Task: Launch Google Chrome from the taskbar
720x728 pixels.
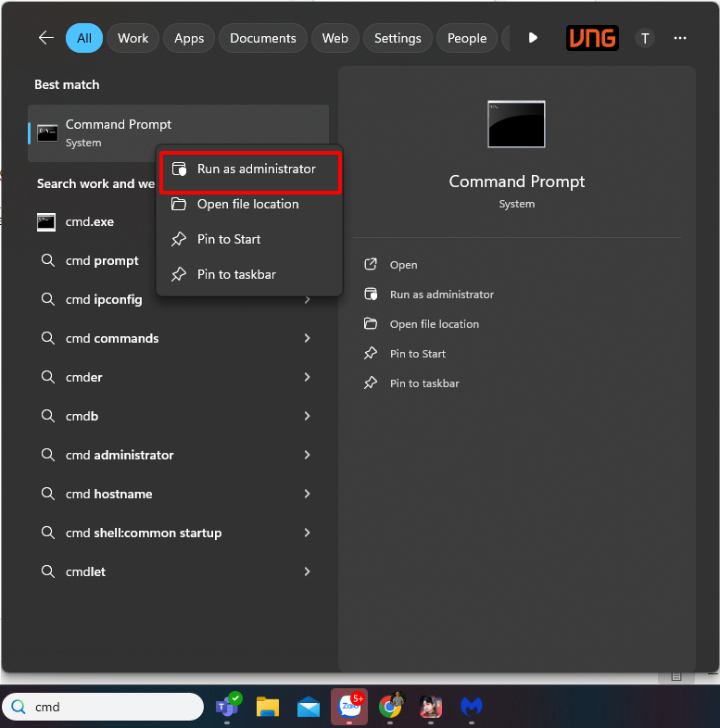Action: [x=391, y=707]
